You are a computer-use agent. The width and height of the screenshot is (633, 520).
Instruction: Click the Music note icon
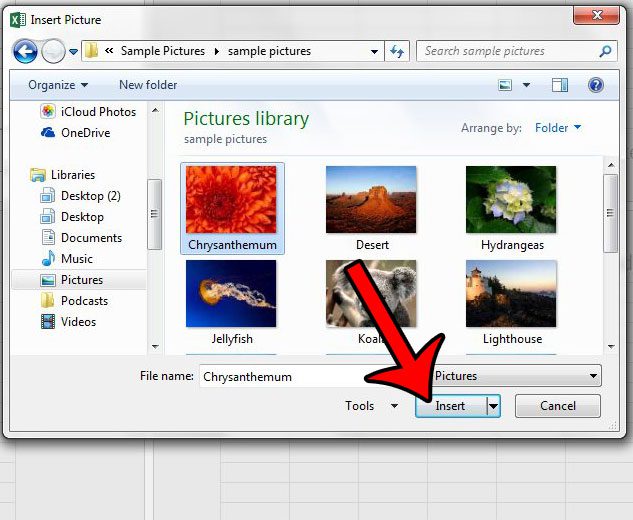[48, 258]
